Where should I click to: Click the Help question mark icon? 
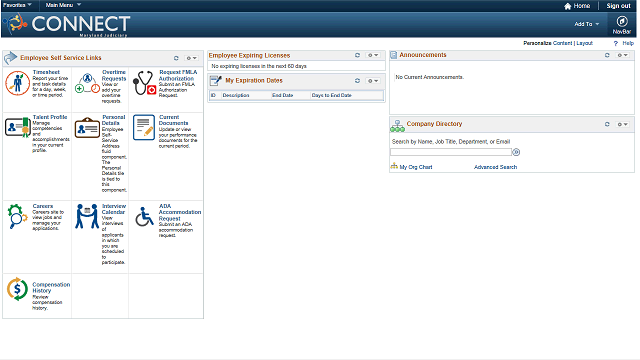[616, 43]
